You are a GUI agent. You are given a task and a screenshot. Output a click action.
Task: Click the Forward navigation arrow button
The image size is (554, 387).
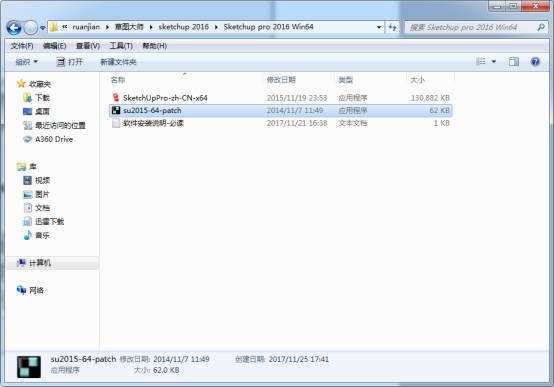pyautogui.click(x=31, y=28)
